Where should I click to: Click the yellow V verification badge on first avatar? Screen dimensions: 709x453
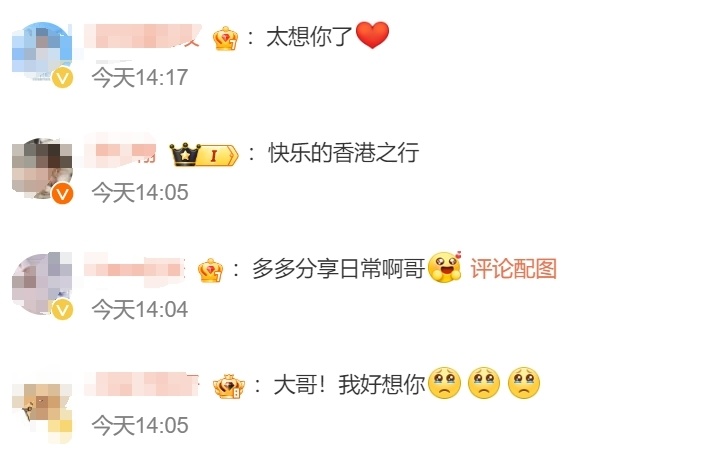(62, 78)
